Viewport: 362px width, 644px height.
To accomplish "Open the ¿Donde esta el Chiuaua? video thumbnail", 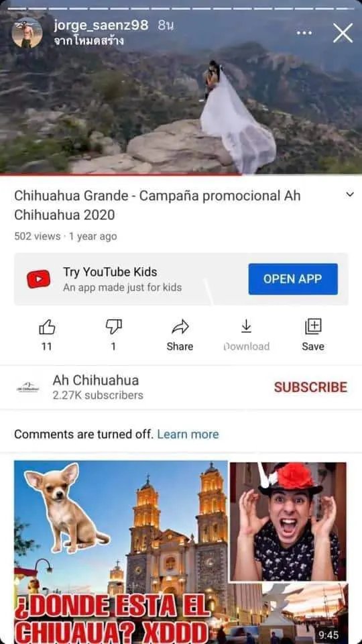I will pos(181,552).
